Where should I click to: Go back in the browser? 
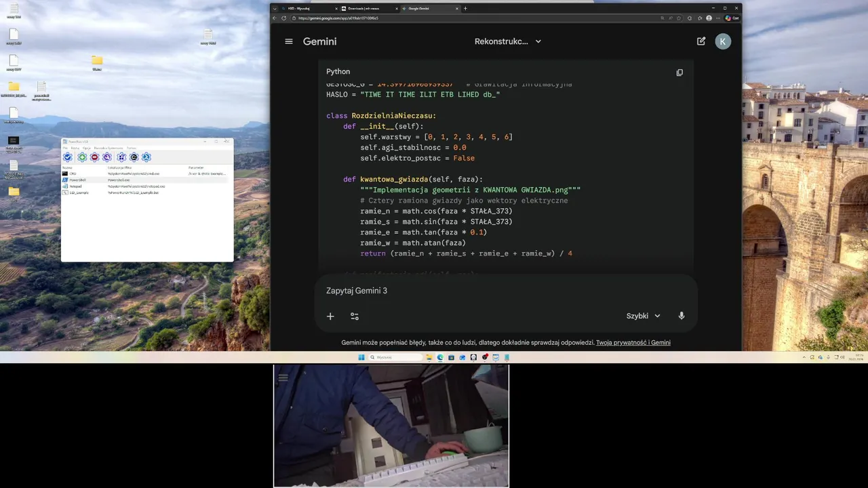(x=275, y=18)
